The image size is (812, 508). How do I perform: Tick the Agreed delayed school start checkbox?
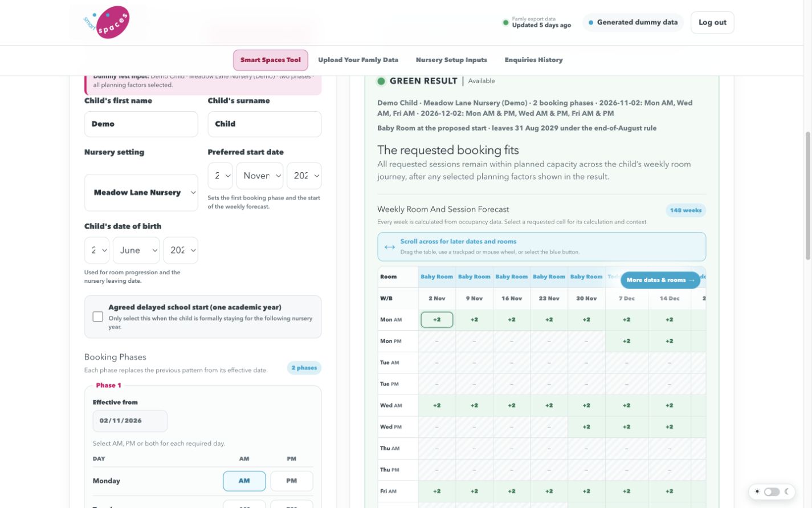(x=98, y=316)
